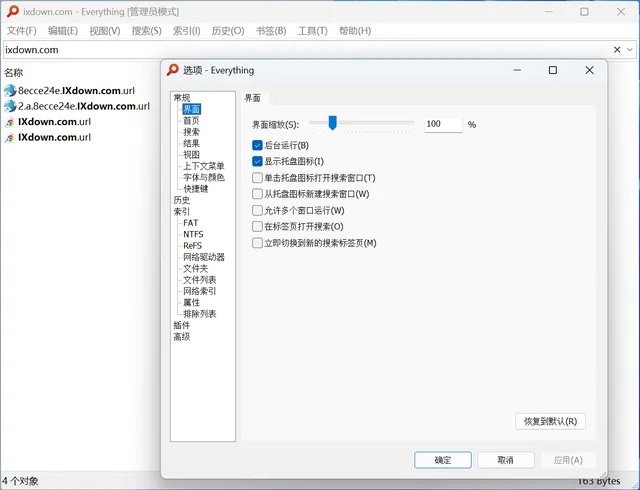This screenshot has height=490, width=640.
Task: Select 搜索 in the options tree
Action: coord(191,132)
